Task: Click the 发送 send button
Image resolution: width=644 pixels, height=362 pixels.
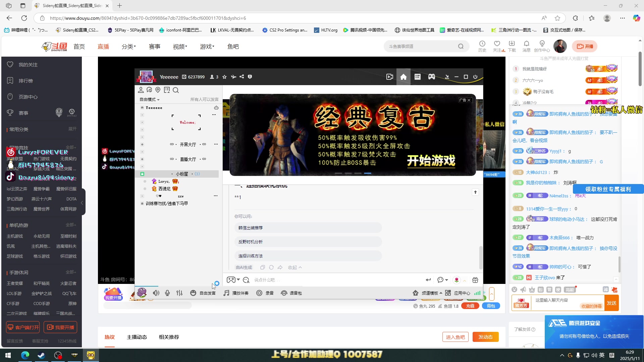Action: coord(611,303)
